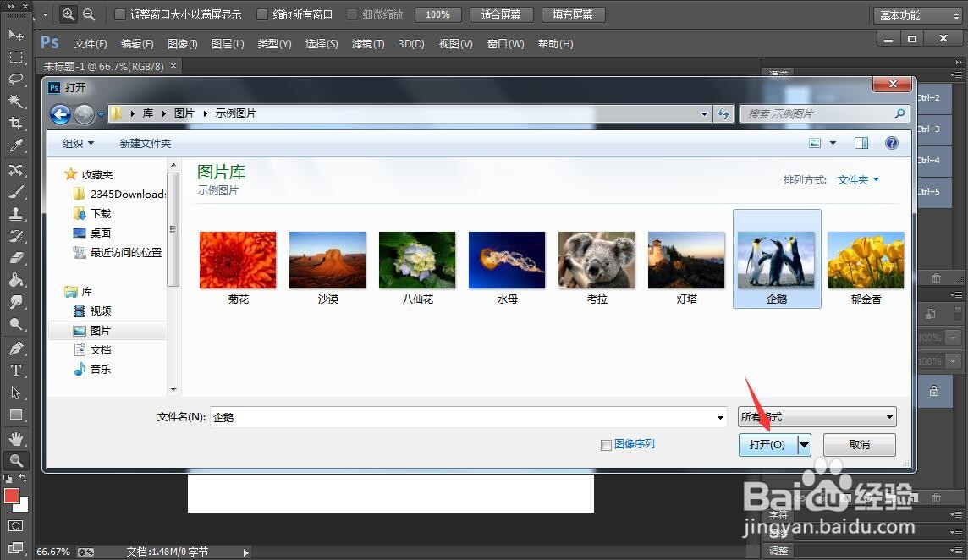Open the address bar history dropdown arrow
968x560 pixels.
click(704, 113)
